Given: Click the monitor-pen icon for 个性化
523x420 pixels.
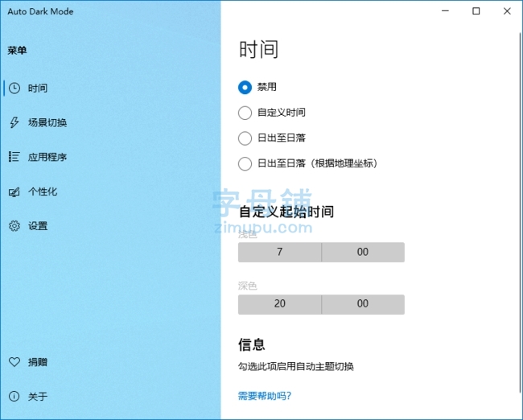Looking at the screenshot, I should tap(14, 191).
